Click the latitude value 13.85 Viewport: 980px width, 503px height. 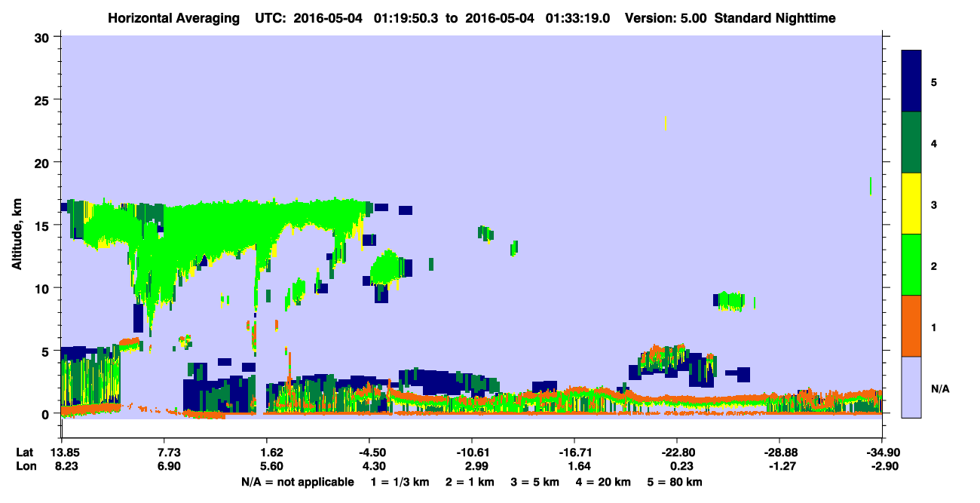pyautogui.click(x=66, y=452)
